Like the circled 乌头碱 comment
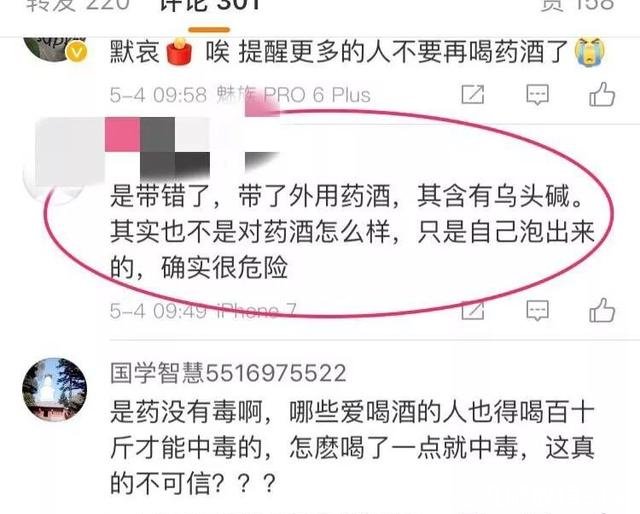Image resolution: width=640 pixels, height=514 pixels. pyautogui.click(x=602, y=310)
